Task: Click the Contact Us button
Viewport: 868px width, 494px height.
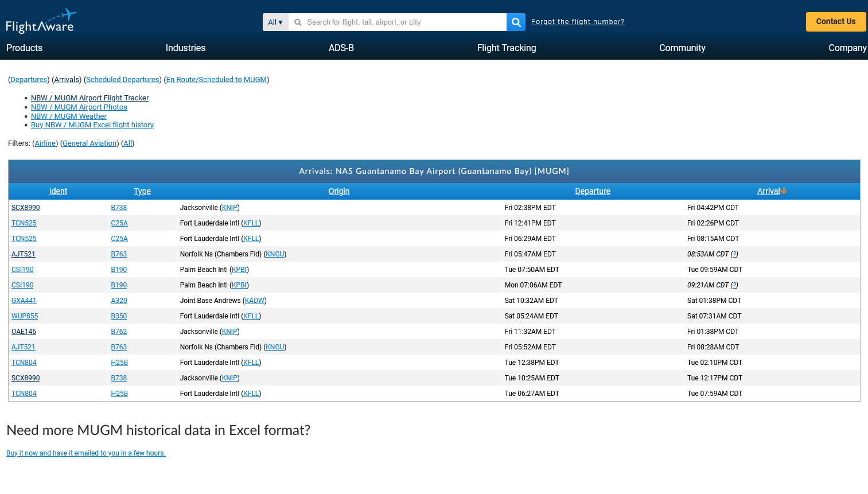Action: (x=836, y=22)
